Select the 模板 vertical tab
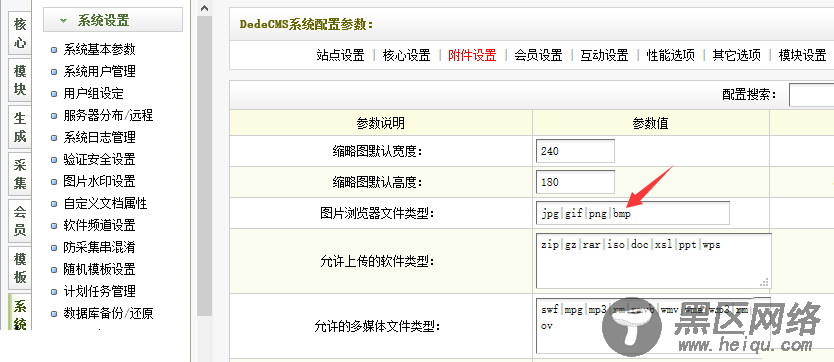834x362 pixels. [x=20, y=267]
